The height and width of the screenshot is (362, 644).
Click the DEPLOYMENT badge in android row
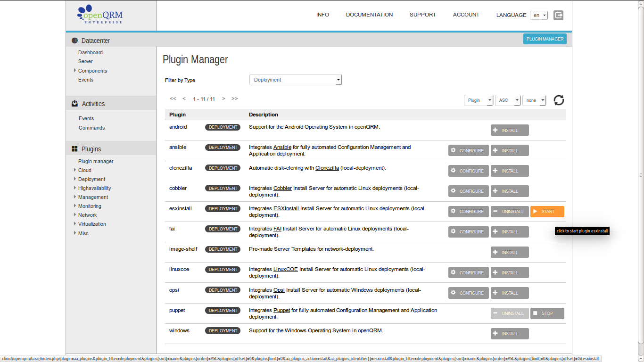coord(223,127)
